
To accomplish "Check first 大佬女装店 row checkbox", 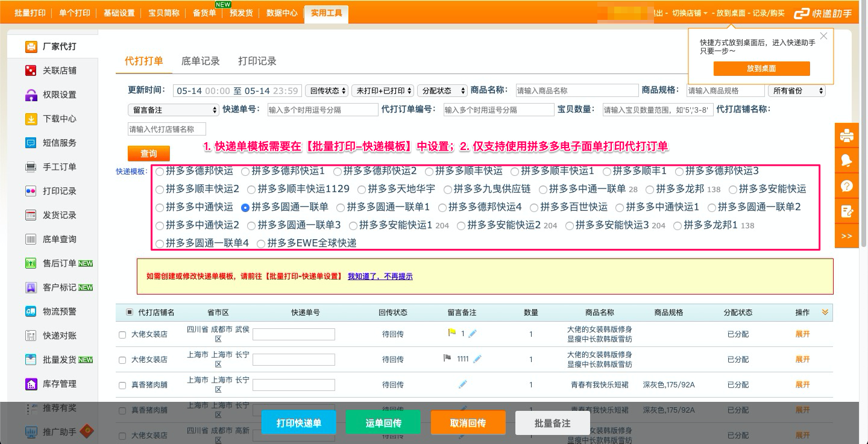I will [122, 334].
